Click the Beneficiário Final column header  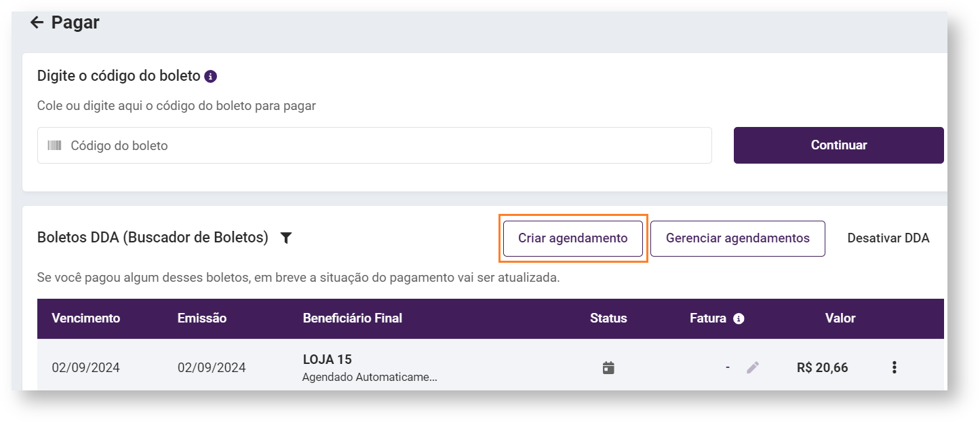point(353,318)
